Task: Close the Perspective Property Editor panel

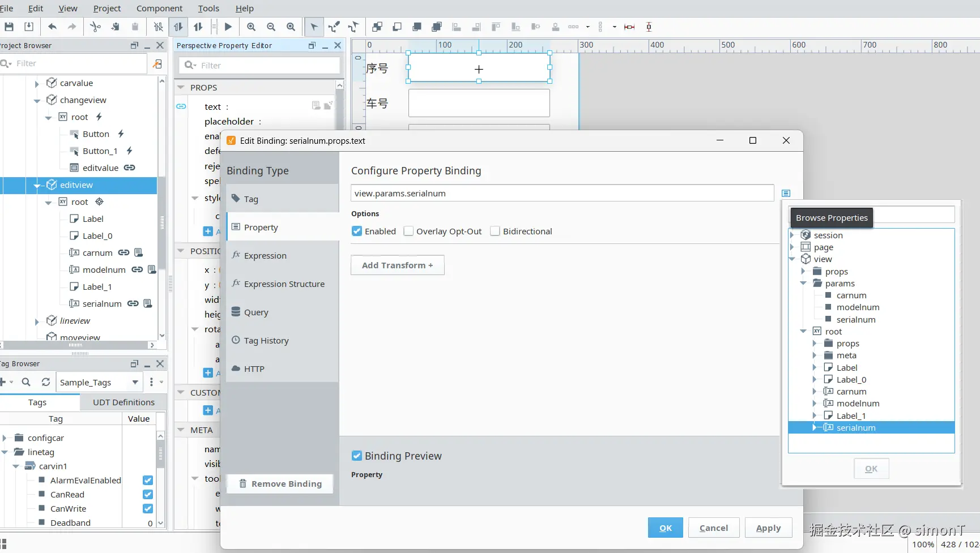Action: coord(338,45)
